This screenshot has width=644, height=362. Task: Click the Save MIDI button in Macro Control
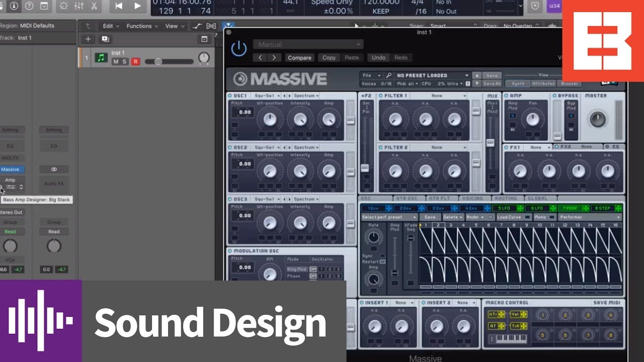[607, 303]
